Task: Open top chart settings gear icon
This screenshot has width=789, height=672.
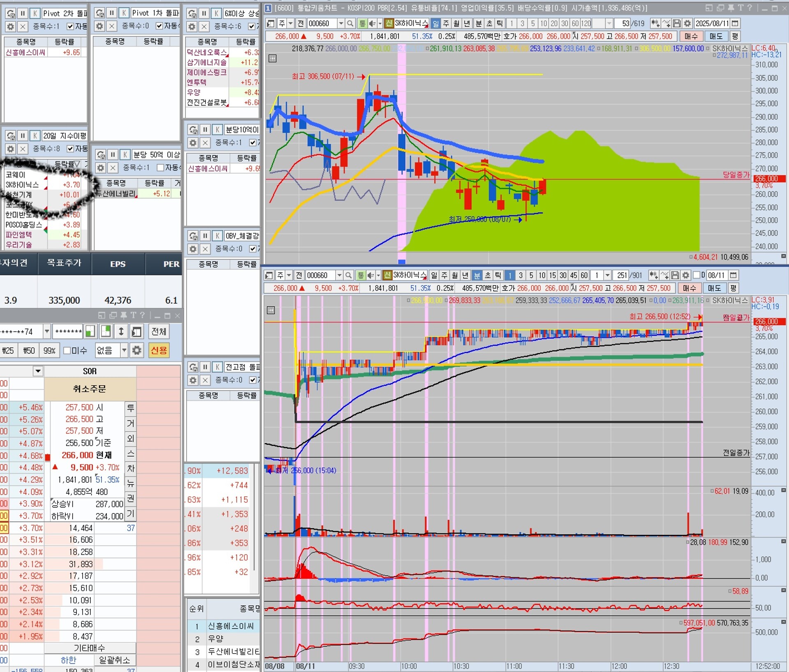Action: click(687, 23)
